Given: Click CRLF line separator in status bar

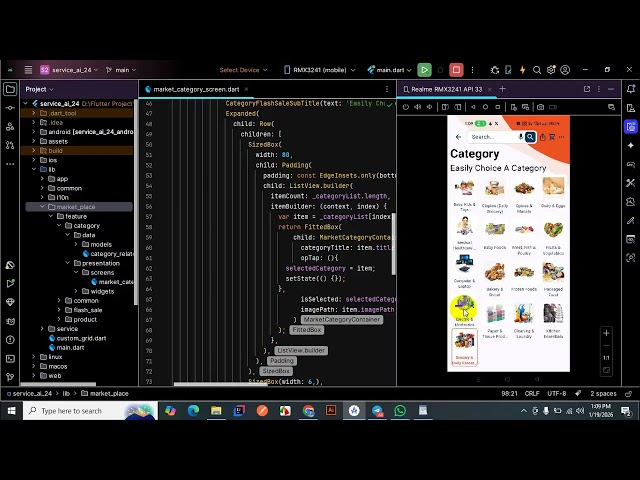Looking at the screenshot, I should tap(532, 393).
